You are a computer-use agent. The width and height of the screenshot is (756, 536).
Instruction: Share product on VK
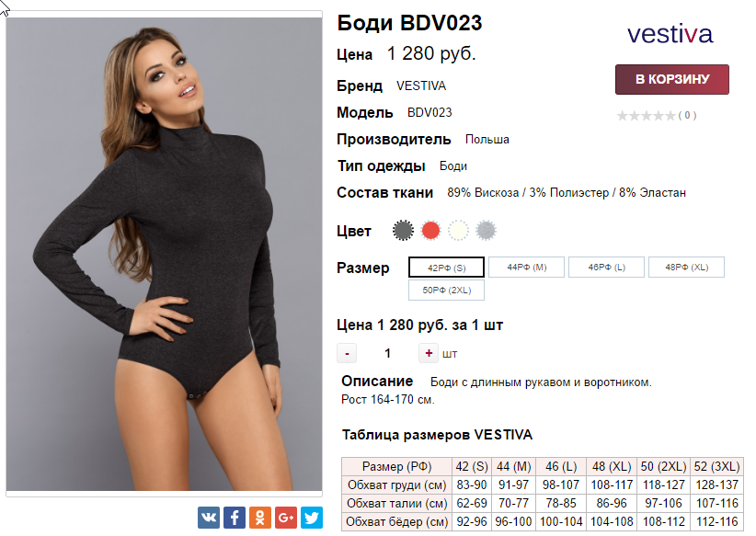208,518
